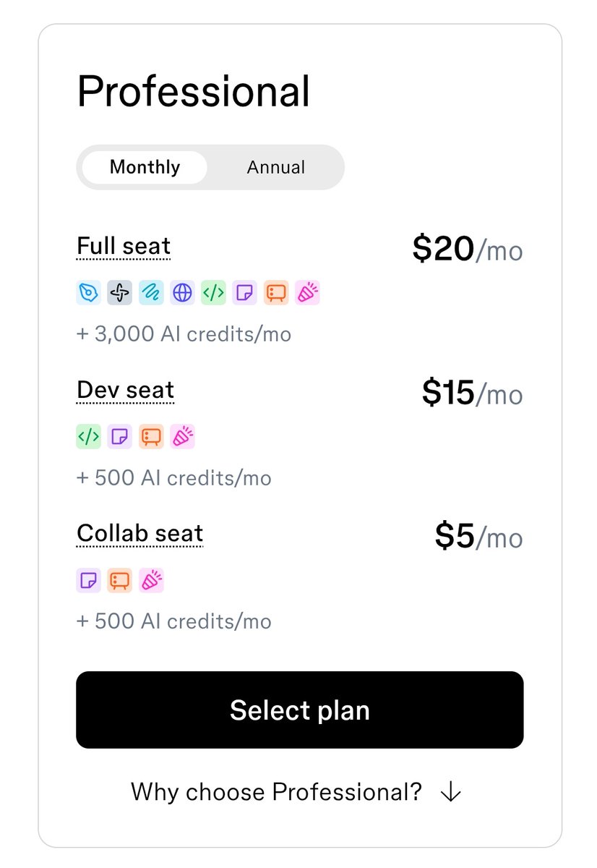The width and height of the screenshot is (597, 868).
Task: Open the Full seat details link
Action: tap(124, 247)
